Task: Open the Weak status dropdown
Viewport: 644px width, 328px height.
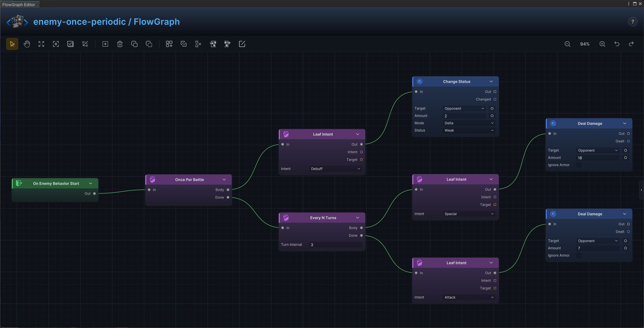Action: click(x=469, y=131)
